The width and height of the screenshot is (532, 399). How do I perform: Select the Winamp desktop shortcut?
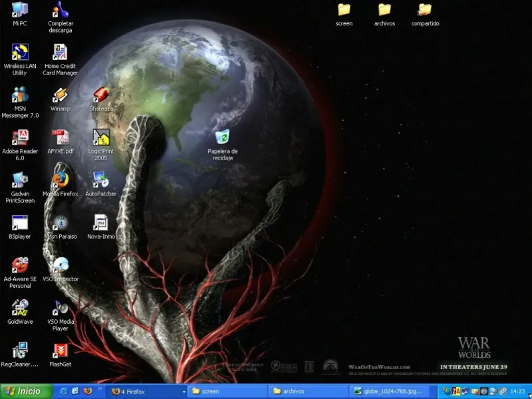coord(61,99)
